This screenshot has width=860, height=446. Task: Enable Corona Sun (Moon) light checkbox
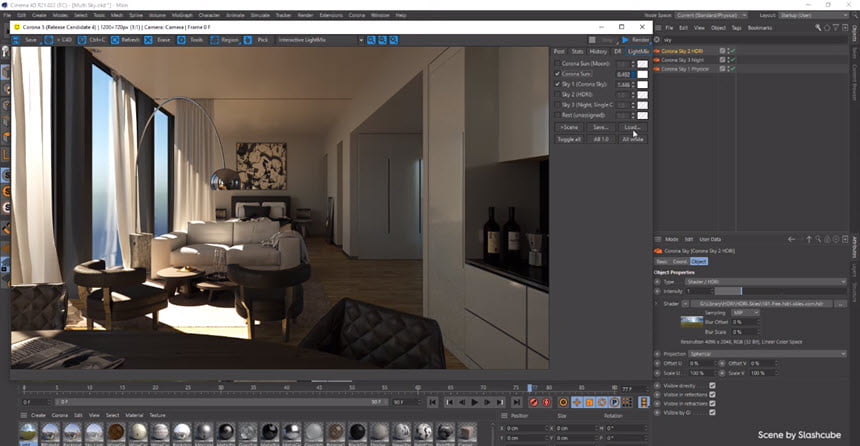point(557,64)
